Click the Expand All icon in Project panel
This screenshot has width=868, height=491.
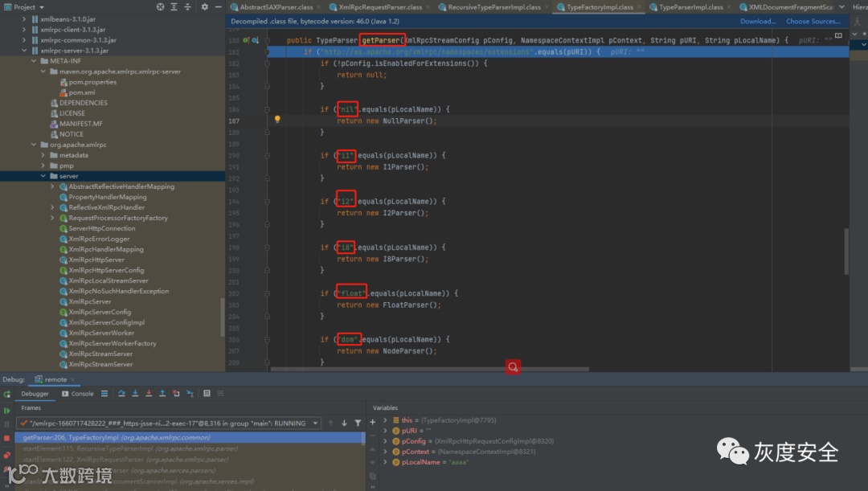click(174, 6)
